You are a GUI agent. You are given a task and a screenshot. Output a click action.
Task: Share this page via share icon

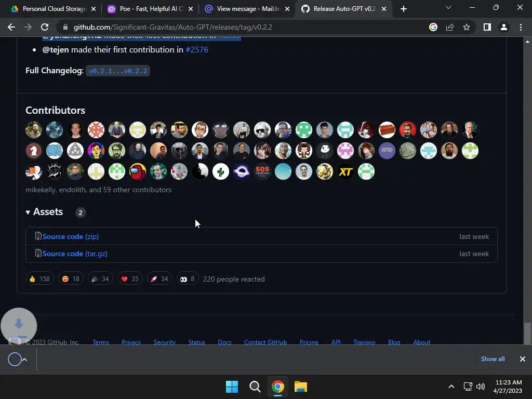coord(450,27)
